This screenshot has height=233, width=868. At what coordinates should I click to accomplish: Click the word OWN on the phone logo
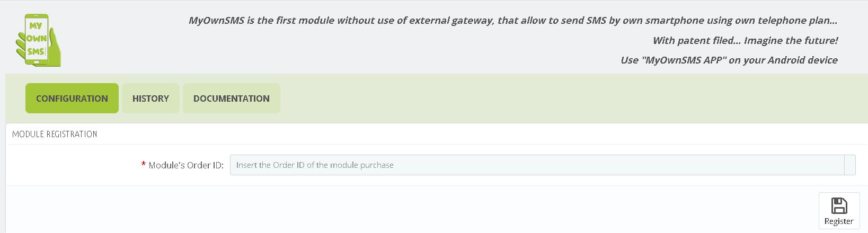(37, 38)
